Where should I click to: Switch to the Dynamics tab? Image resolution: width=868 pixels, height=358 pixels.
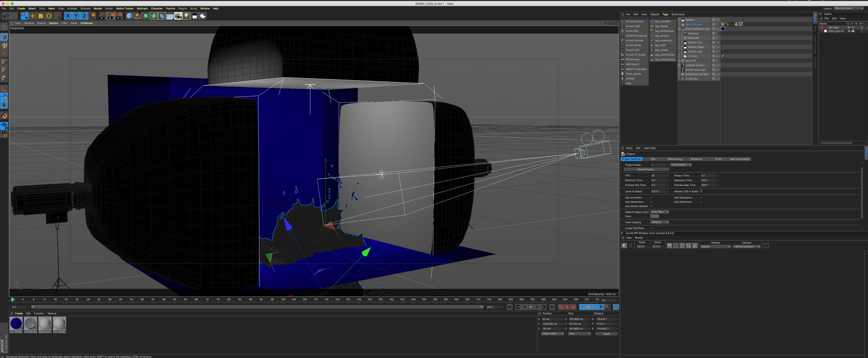(696, 159)
